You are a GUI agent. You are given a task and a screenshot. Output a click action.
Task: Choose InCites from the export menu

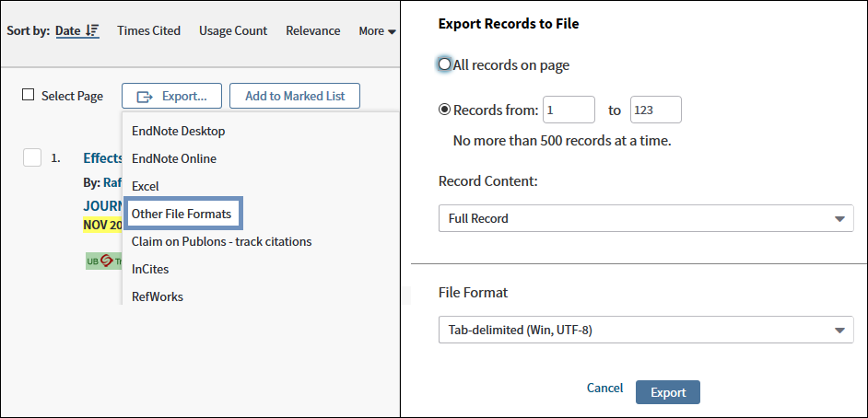tap(150, 269)
